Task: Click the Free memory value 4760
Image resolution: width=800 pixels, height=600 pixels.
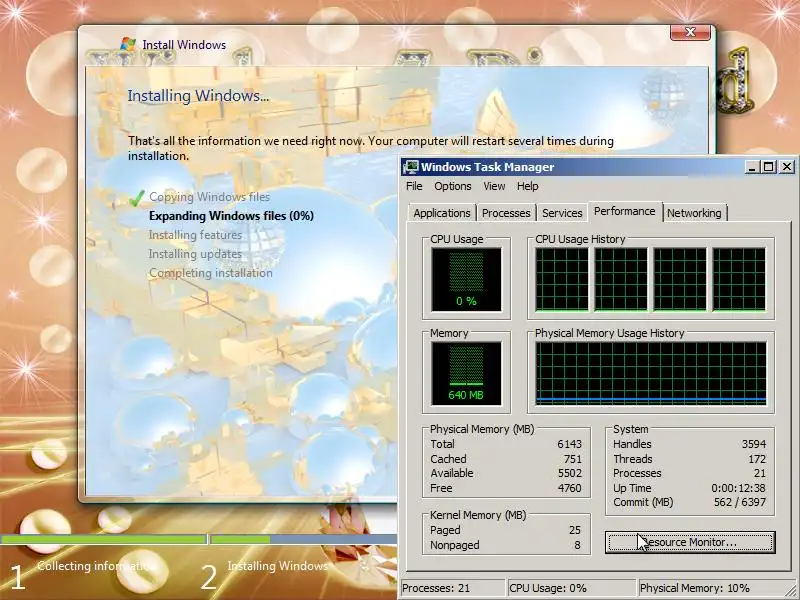Action: click(x=569, y=488)
